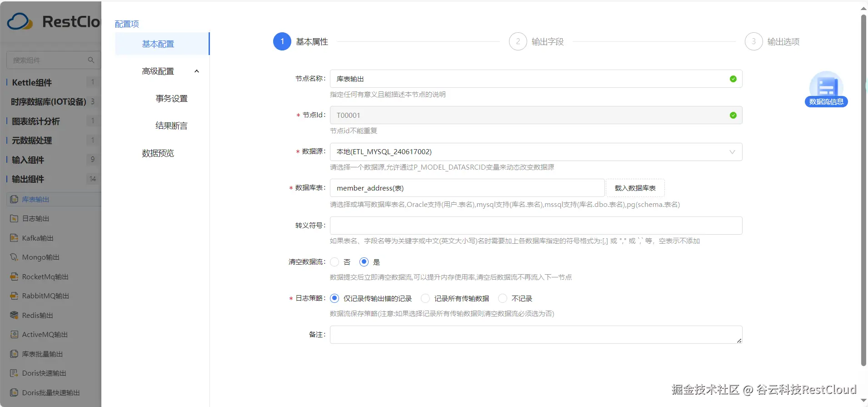Viewport: 868px width, 407px height.
Task: Go to the 输出选项 step
Action: pos(783,42)
